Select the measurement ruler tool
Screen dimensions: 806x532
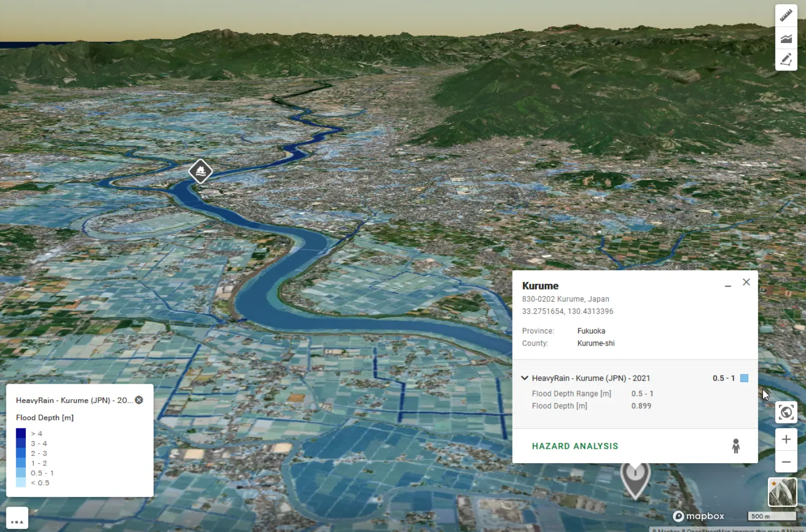pyautogui.click(x=786, y=15)
